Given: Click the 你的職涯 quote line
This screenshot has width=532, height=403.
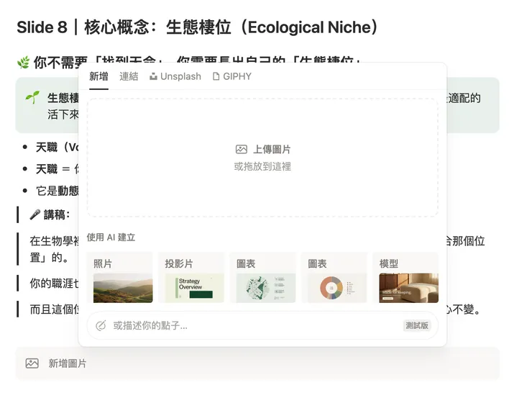Looking at the screenshot, I should pos(55,283).
